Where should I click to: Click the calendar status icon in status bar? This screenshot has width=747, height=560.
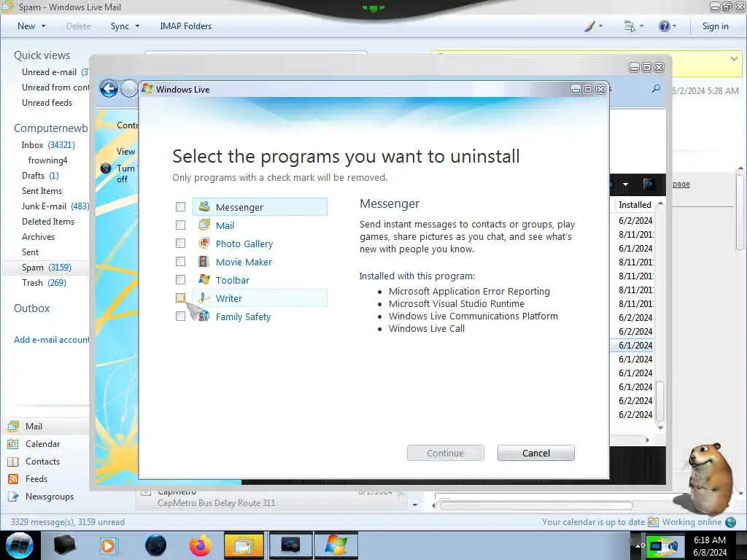coord(653,522)
